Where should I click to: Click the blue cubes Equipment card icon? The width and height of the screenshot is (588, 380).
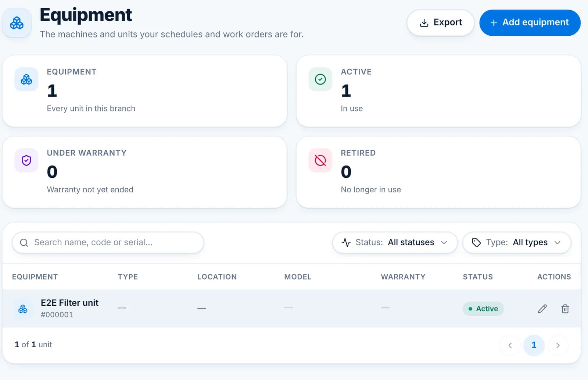[x=26, y=79]
